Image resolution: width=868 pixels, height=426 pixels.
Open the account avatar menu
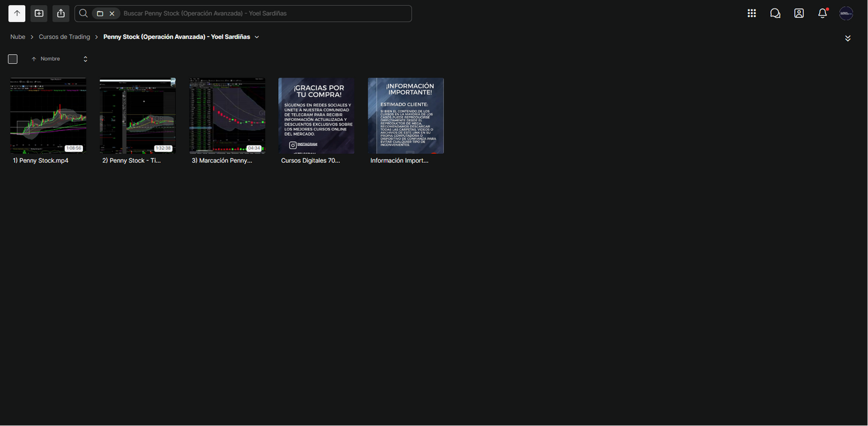[x=846, y=13]
